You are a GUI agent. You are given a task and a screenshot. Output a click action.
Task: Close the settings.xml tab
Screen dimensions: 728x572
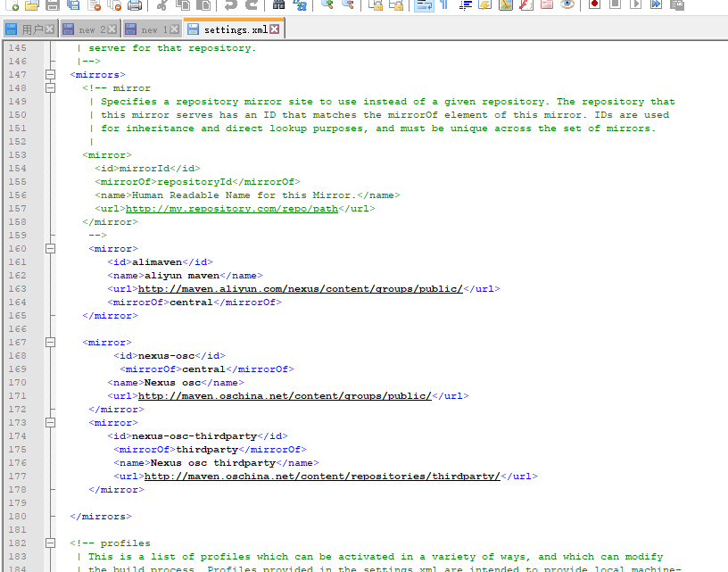275,29
